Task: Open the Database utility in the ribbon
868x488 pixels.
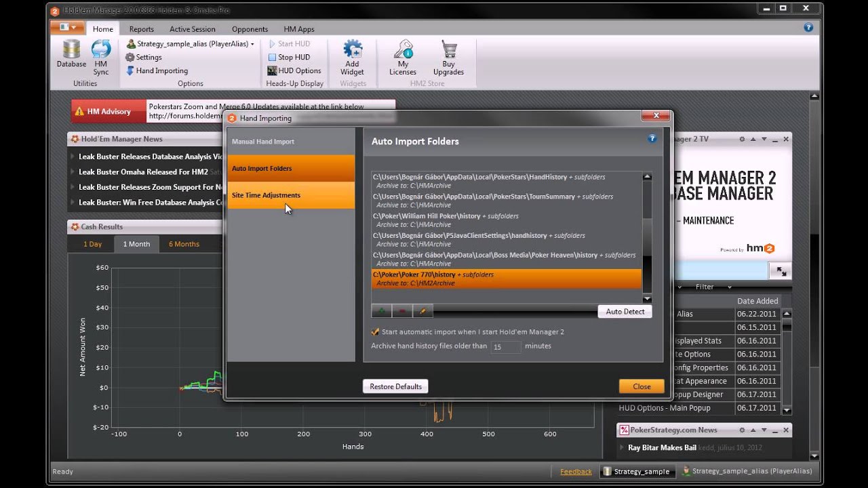Action: [71, 55]
